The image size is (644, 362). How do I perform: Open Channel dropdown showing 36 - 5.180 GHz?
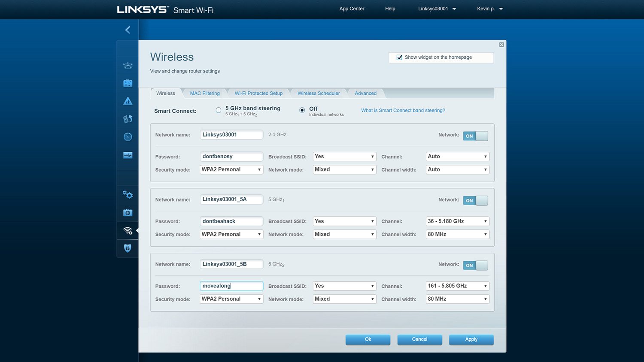[458, 221]
